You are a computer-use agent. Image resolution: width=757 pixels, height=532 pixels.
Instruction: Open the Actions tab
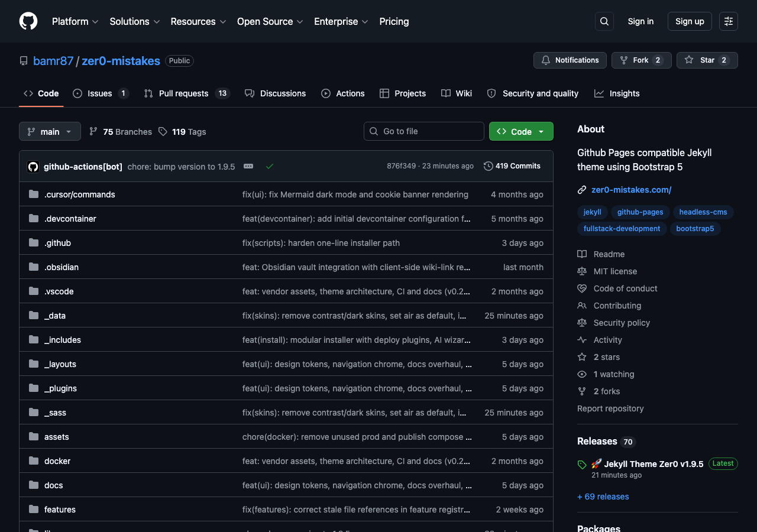343,93
